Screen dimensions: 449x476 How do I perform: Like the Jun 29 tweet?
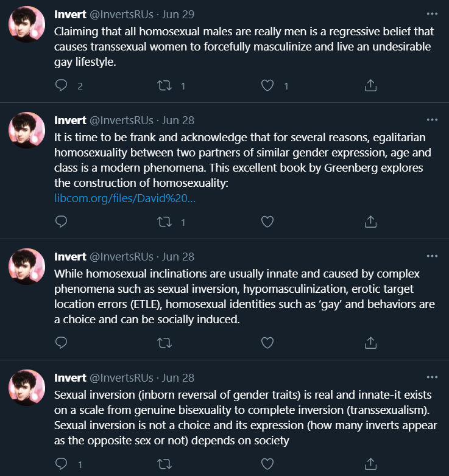(267, 86)
